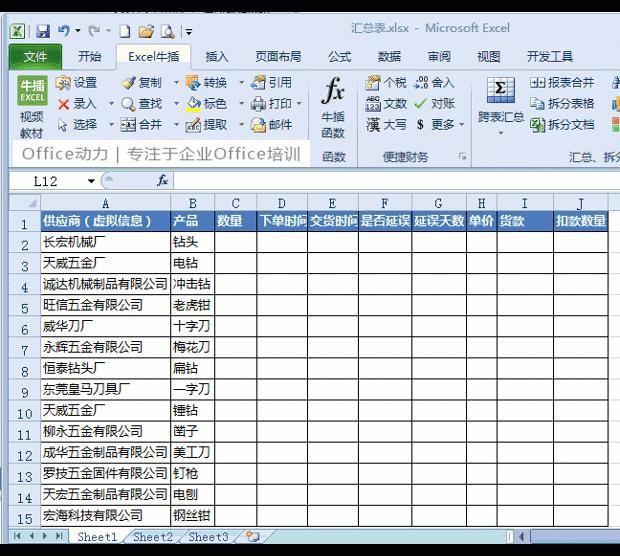Screen dimensions: 620x556
Task: Open the 牛插函数 fx button
Action: (333, 108)
